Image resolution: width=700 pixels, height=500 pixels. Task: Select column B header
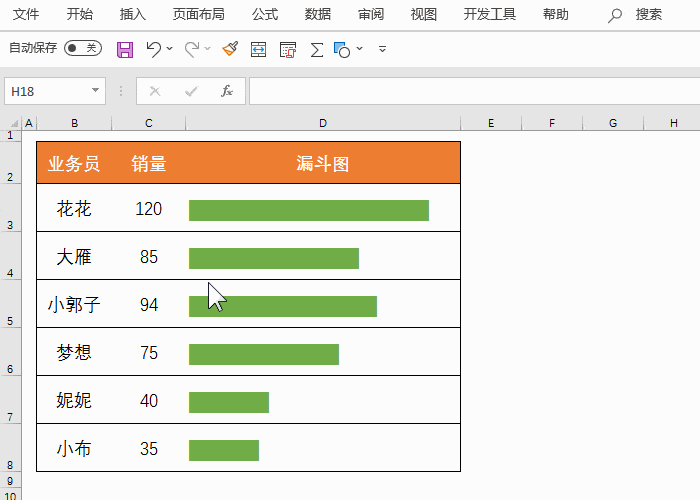tap(75, 123)
